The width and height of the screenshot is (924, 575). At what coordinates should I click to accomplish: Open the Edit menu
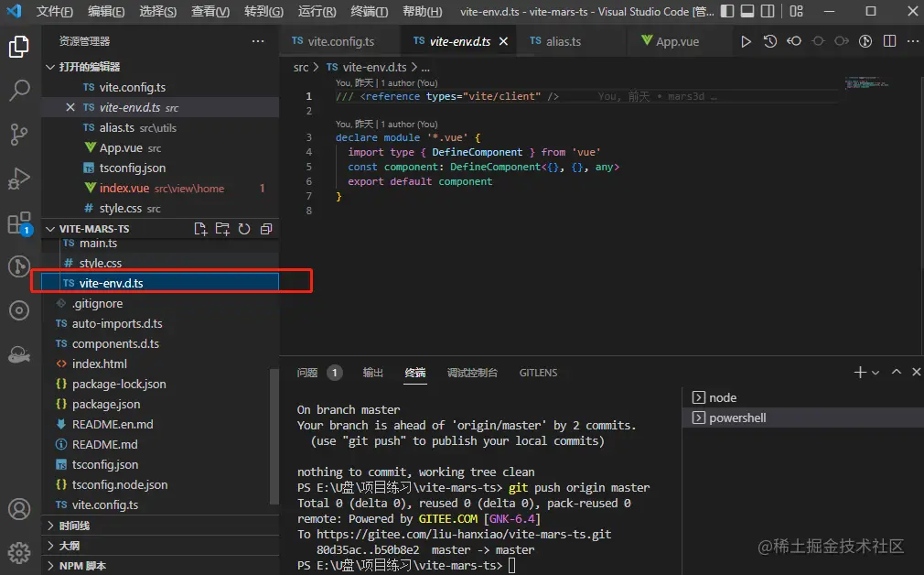106,11
